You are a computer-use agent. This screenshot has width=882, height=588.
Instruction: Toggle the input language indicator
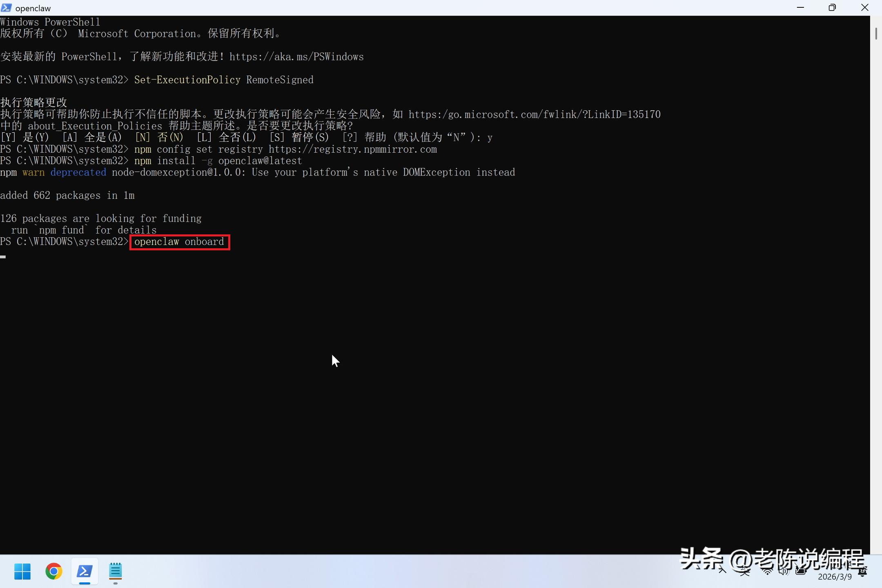coord(745,571)
